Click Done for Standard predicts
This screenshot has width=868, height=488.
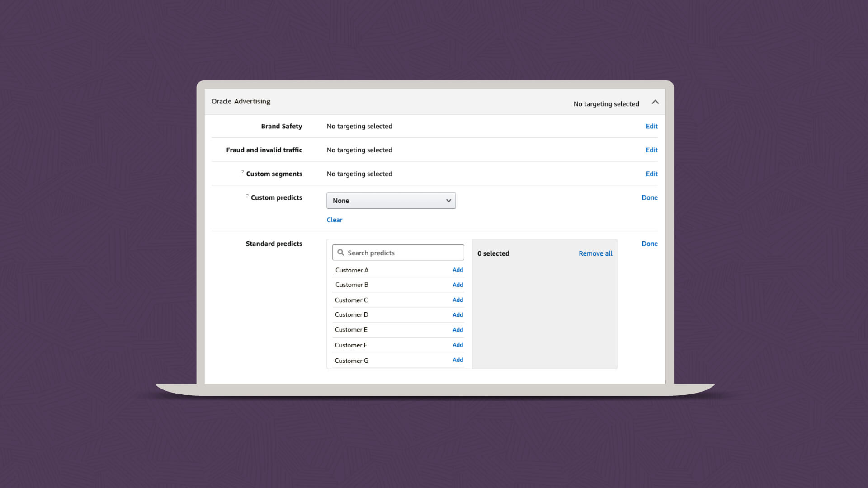(650, 244)
